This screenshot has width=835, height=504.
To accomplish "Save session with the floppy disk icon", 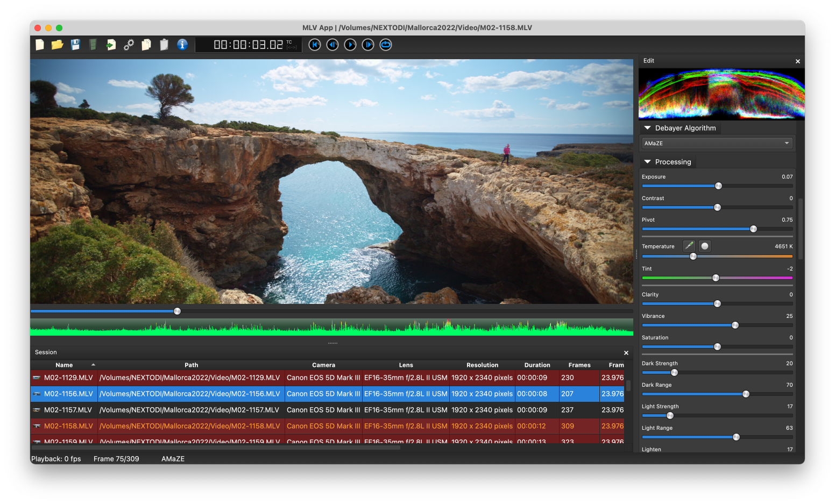I will pos(75,45).
